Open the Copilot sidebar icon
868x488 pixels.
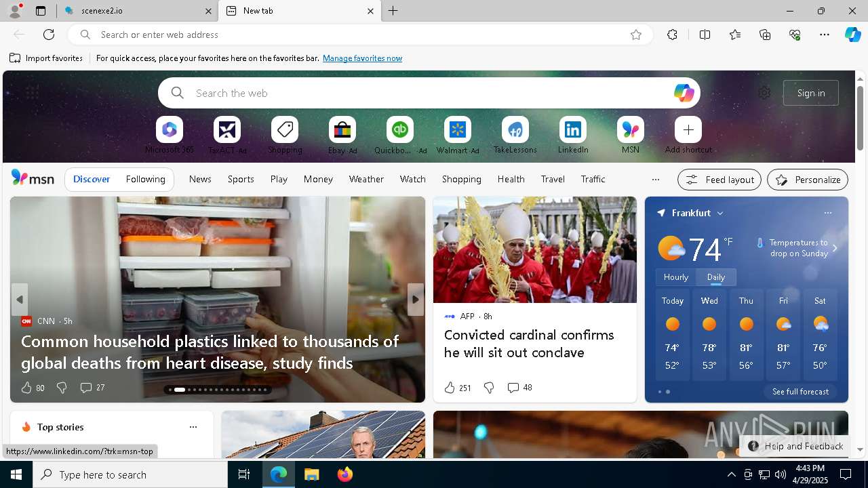tap(852, 35)
